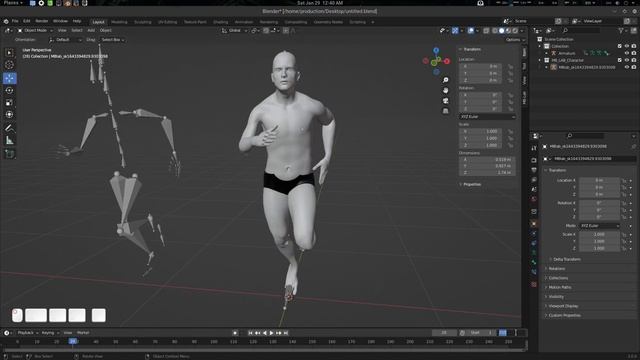
Task: Toggle X-ray mode in viewport header
Action: click(486, 31)
